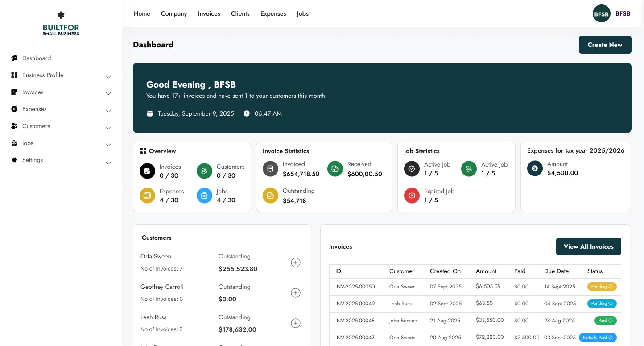Image resolution: width=644 pixels, height=346 pixels.
Task: Open the Clients top menu
Action: [240, 13]
